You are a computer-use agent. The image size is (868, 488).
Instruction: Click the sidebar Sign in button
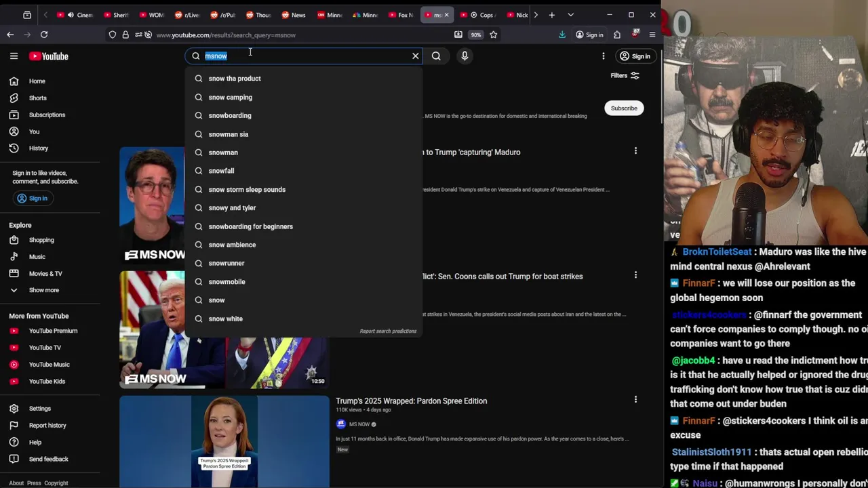coord(33,199)
